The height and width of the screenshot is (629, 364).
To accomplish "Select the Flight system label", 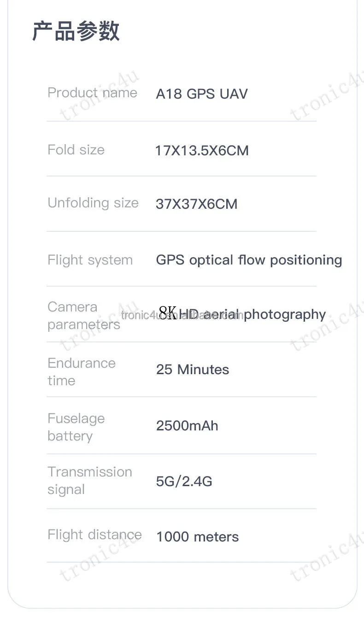I will [x=90, y=260].
